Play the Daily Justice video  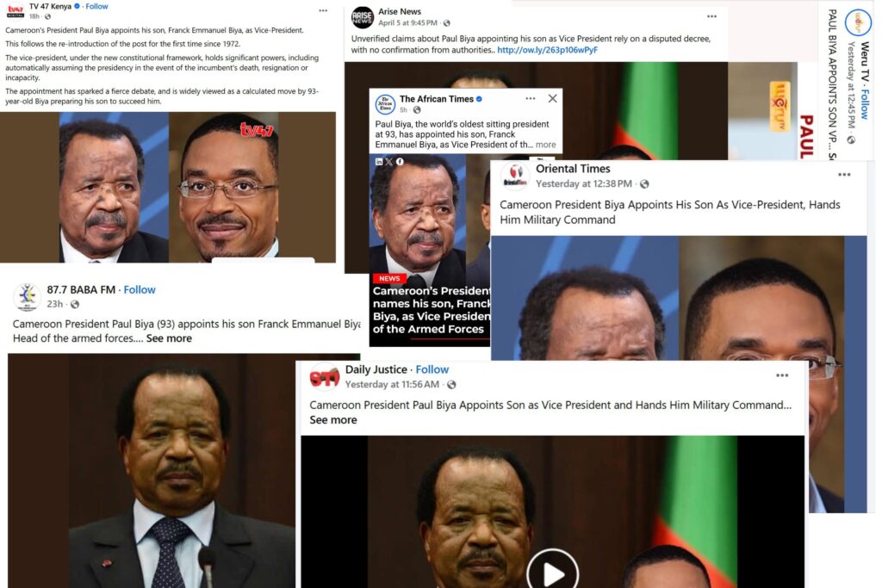(552, 572)
